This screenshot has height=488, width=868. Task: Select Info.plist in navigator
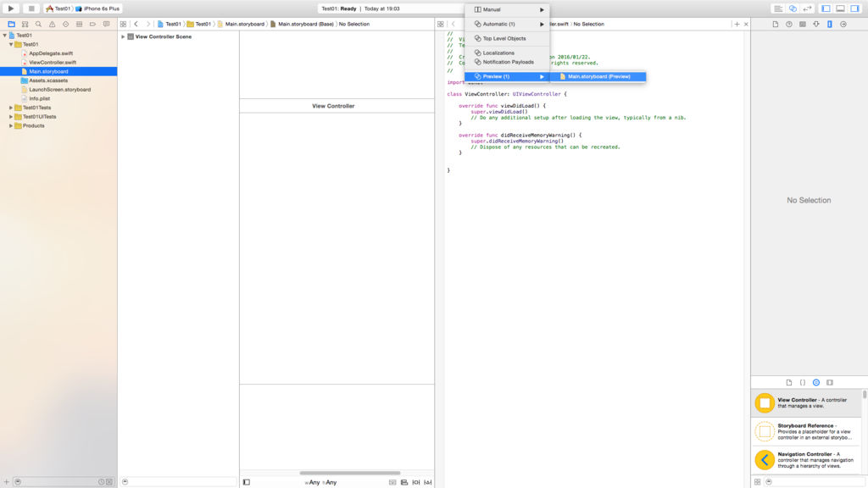pos(39,98)
